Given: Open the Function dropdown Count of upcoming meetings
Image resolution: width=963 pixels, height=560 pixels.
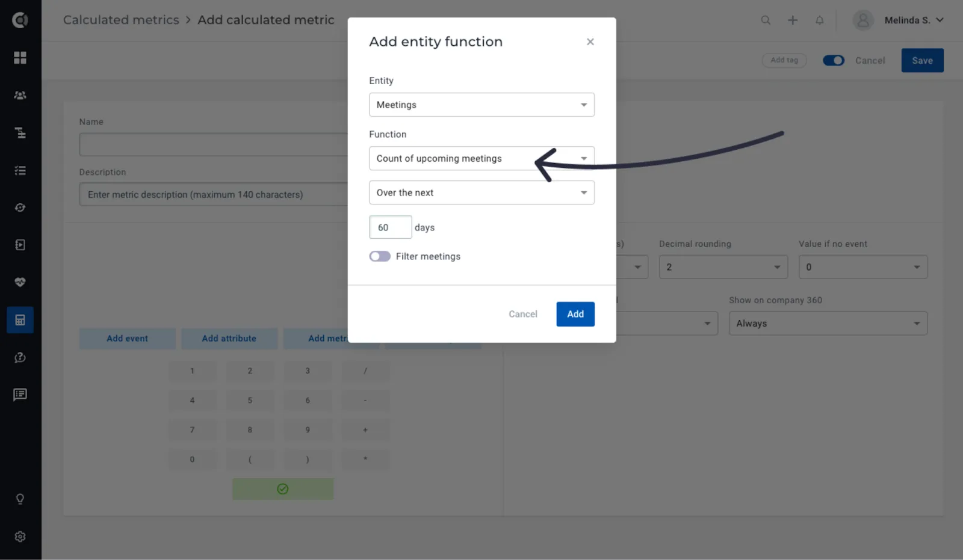Looking at the screenshot, I should 482,158.
